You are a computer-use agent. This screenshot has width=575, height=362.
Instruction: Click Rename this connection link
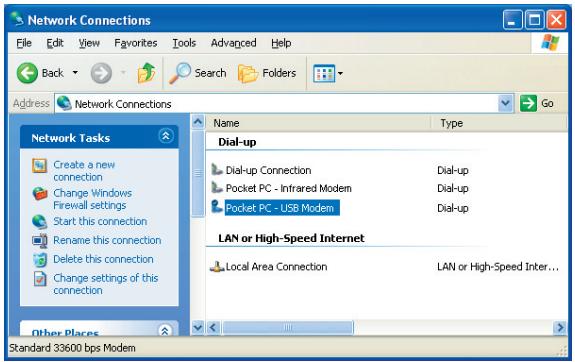107,240
